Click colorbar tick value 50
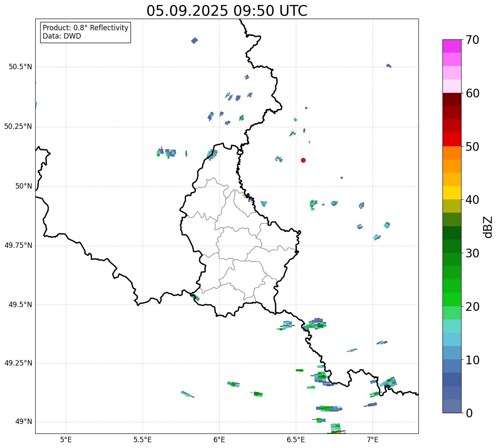 [x=472, y=147]
